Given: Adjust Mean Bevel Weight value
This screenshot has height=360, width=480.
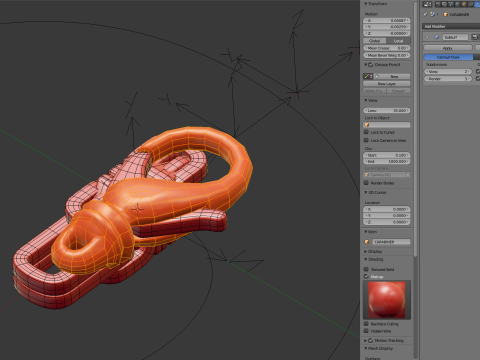Looking at the screenshot, I should 387,55.
